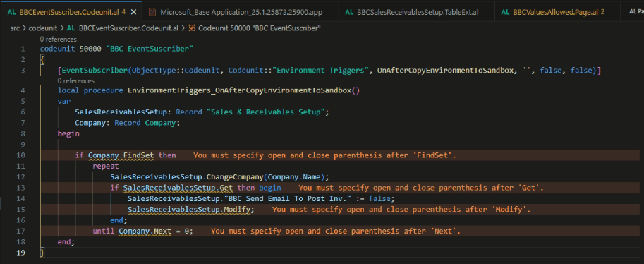The image size is (644, 264).
Task: Show 0 references above local procedure
Action: (x=76, y=81)
